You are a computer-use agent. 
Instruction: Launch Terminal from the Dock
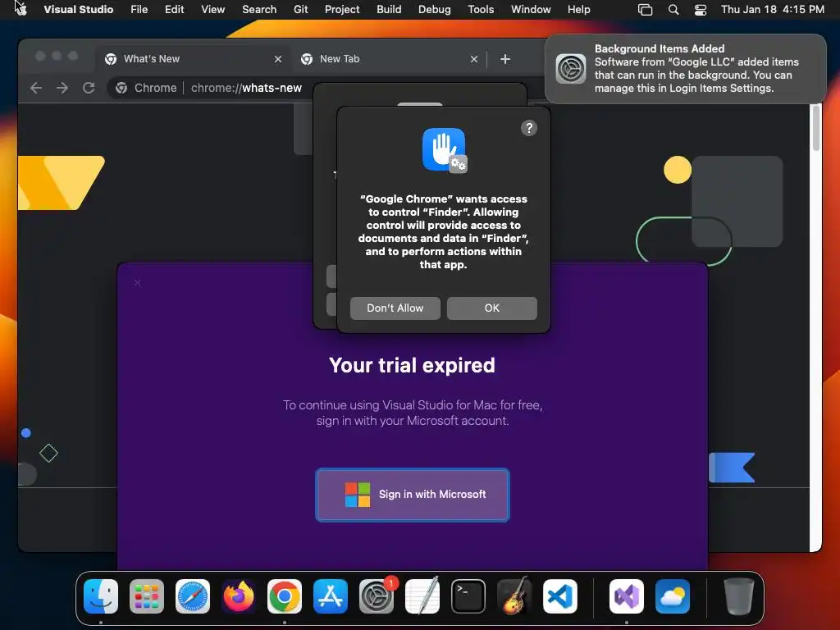coord(468,596)
